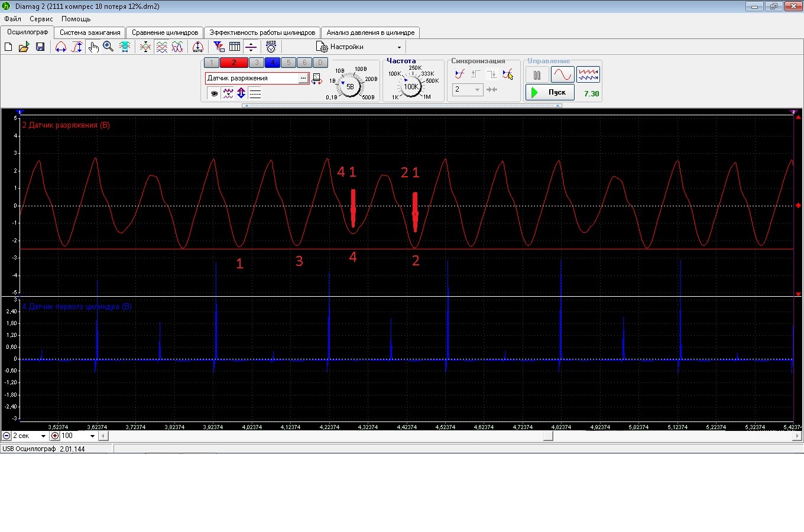Create a new file with the blank page icon
Screen dimensions: 804x532
point(8,47)
